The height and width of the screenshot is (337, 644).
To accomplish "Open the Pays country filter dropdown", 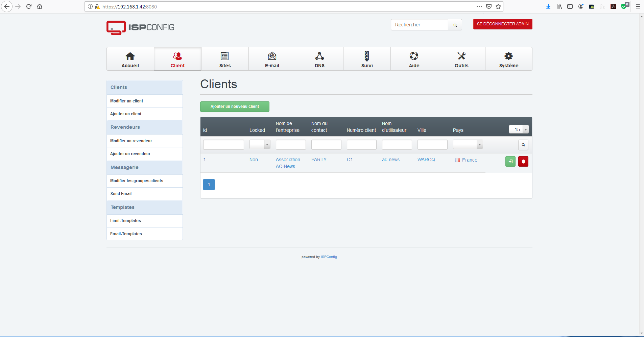I will pyautogui.click(x=468, y=144).
